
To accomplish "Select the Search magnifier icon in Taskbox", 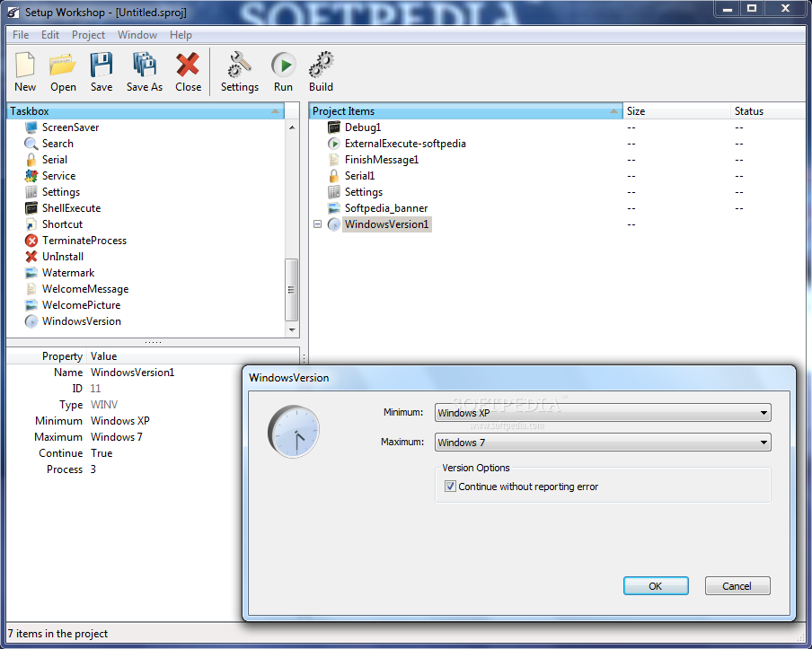I will 31,144.
